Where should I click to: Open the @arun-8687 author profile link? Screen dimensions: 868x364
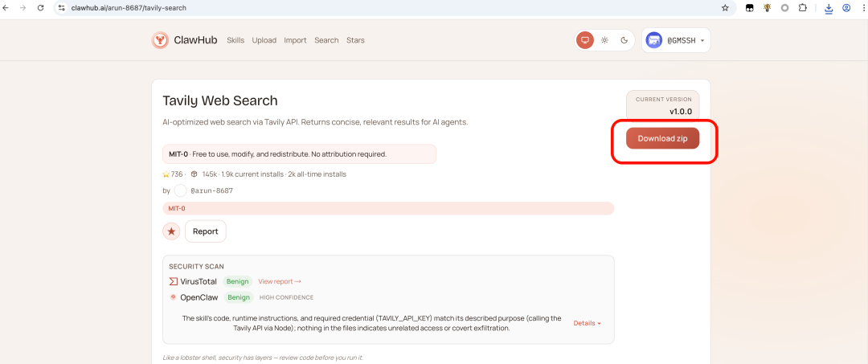pos(212,190)
